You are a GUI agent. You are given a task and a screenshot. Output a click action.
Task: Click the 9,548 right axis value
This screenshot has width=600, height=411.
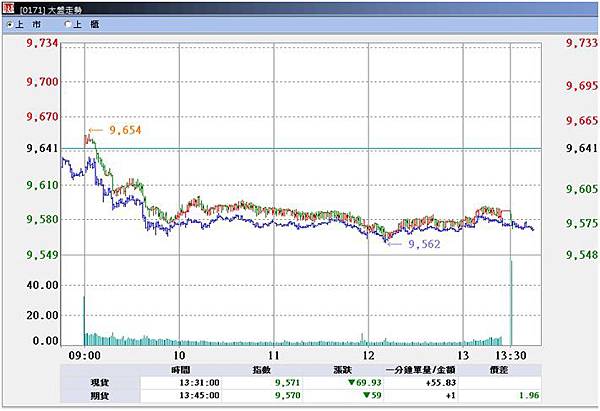coord(582,254)
